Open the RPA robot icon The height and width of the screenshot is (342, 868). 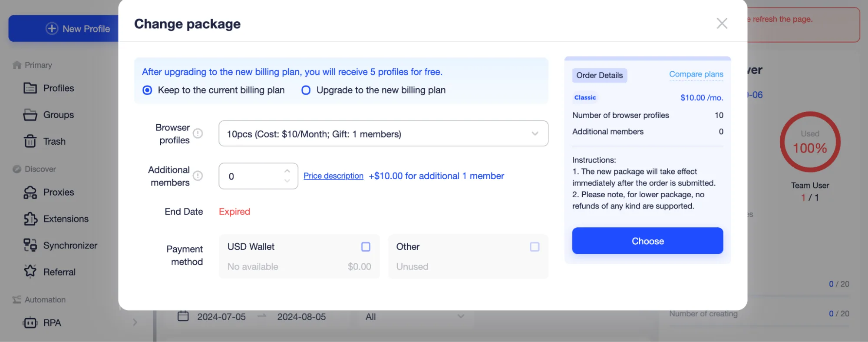30,323
